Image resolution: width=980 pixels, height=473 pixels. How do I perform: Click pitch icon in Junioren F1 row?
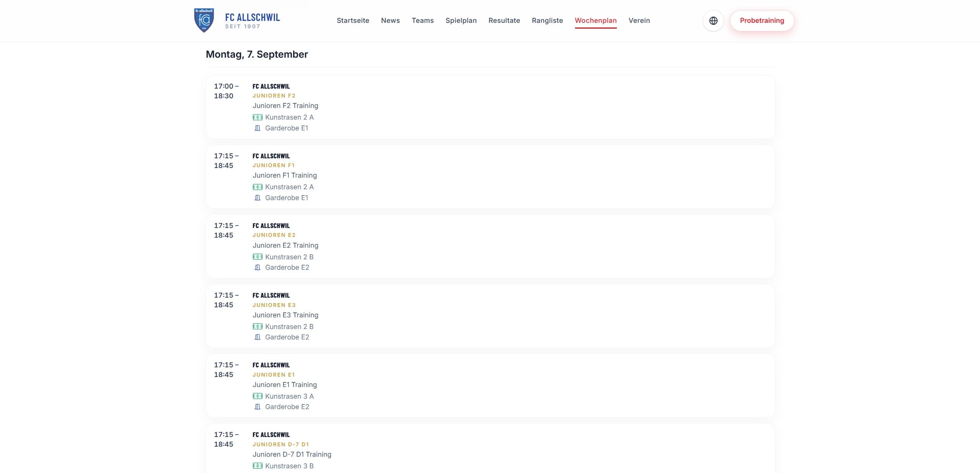click(x=257, y=187)
